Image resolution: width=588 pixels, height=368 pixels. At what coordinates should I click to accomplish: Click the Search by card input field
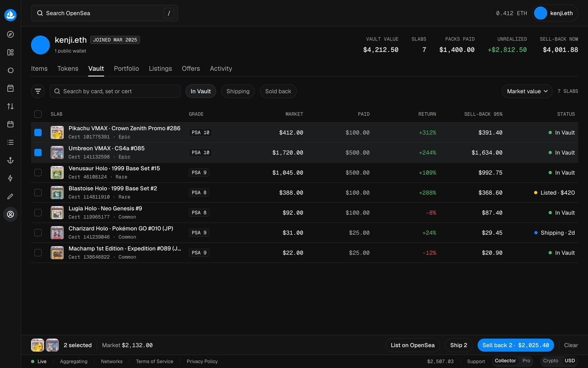point(115,91)
